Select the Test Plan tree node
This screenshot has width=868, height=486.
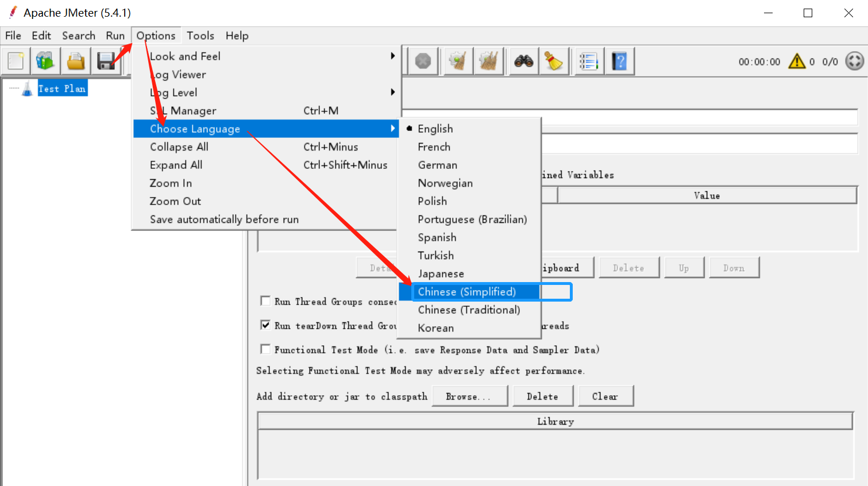[x=62, y=88]
